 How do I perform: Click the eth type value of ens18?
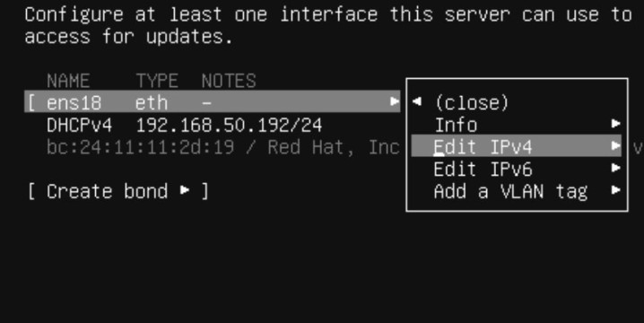click(152, 102)
